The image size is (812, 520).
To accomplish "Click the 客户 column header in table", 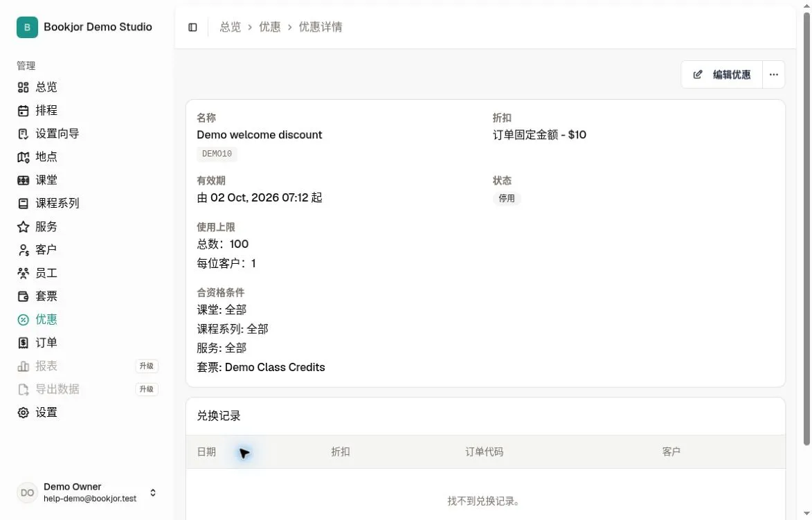I will tap(671, 452).
